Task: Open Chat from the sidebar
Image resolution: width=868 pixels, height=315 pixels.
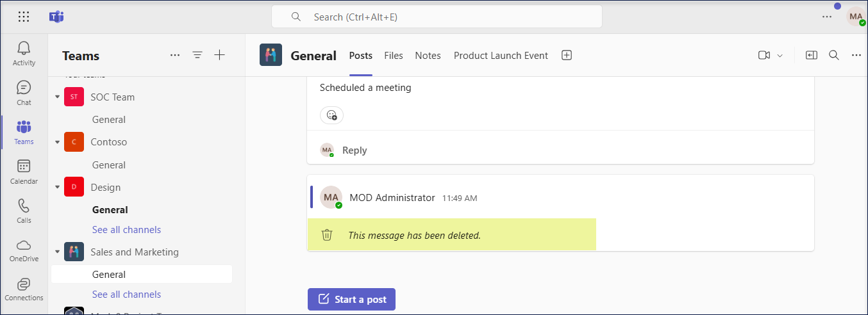Action: pyautogui.click(x=24, y=93)
